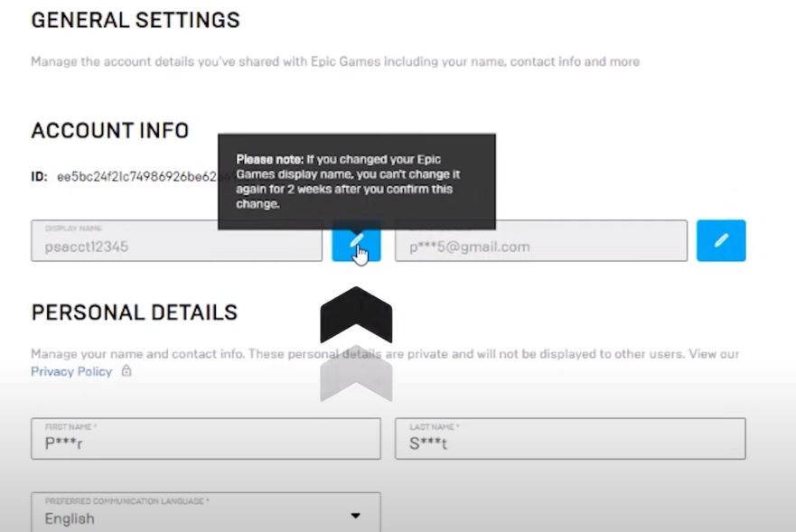Click the black upward chevron arrow
The height and width of the screenshot is (532, 796).
click(x=356, y=313)
